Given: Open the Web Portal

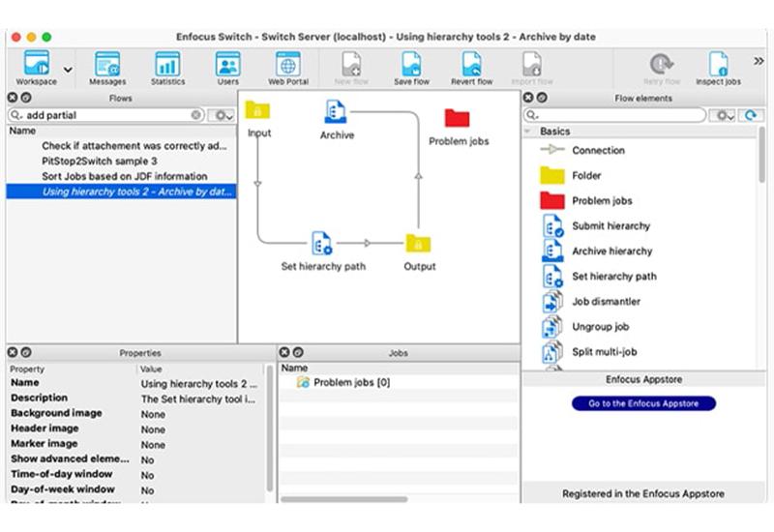Looking at the screenshot, I should [x=287, y=66].
